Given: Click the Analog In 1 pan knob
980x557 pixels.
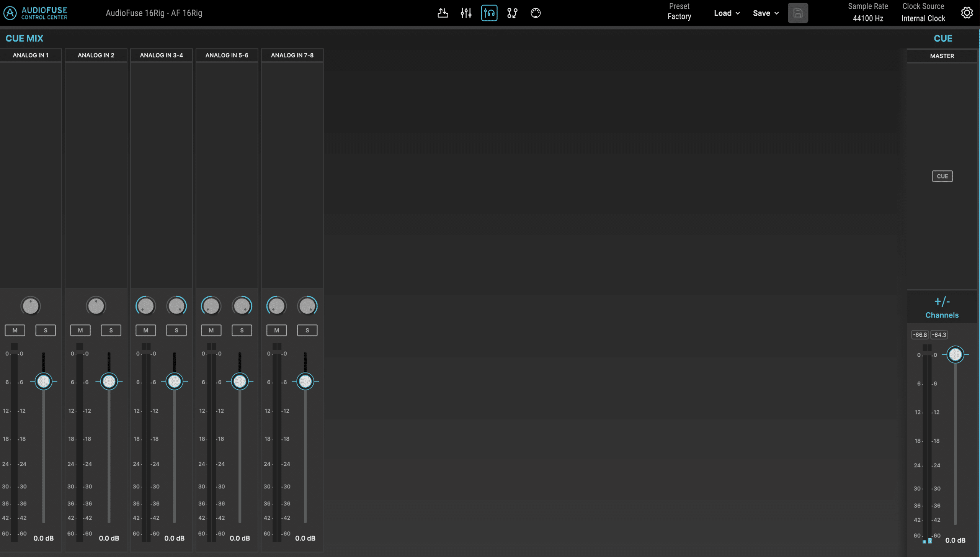Looking at the screenshot, I should [x=31, y=306].
